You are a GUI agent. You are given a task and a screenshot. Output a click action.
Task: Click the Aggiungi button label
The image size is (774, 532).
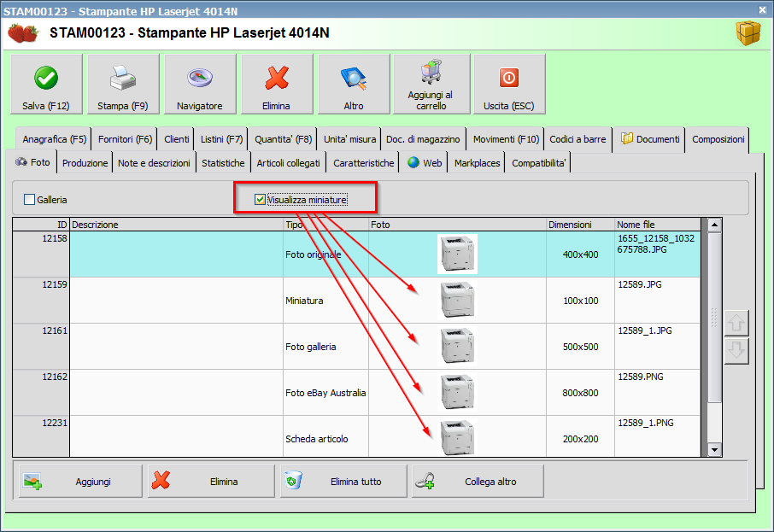pyautogui.click(x=93, y=481)
